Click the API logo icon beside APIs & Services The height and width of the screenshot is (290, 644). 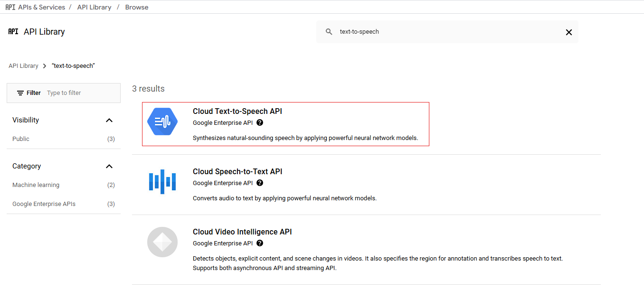click(x=10, y=7)
